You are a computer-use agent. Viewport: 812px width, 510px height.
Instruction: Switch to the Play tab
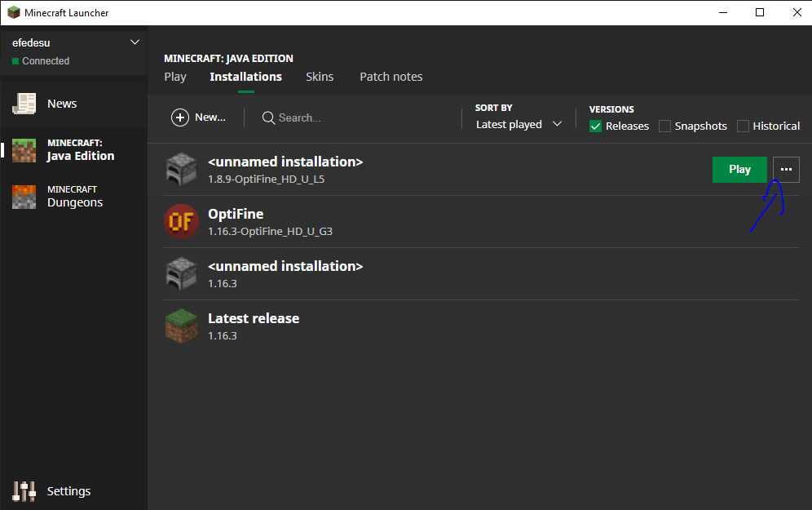(x=175, y=77)
